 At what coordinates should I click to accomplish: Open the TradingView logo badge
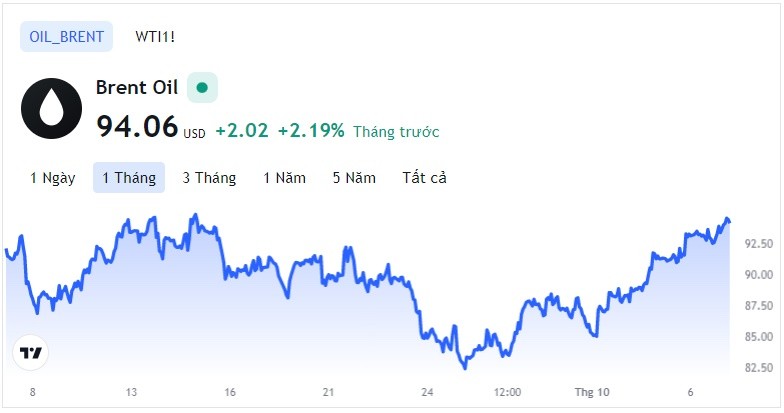point(30,352)
